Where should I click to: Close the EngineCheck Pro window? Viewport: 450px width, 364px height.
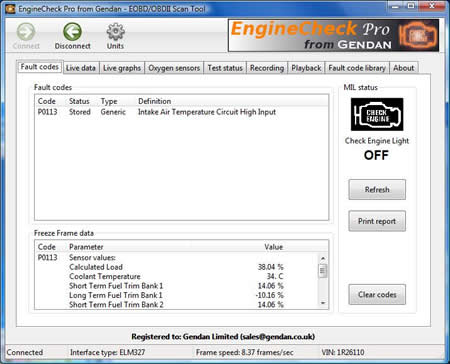432,6
